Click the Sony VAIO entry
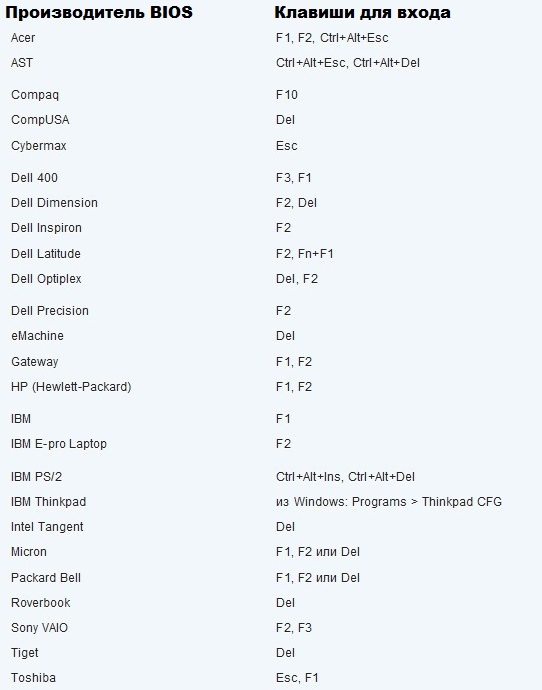The image size is (542, 690). [x=40, y=628]
